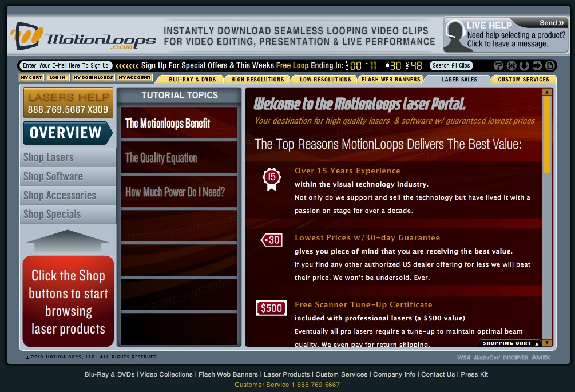Image resolution: width=575 pixels, height=392 pixels.
Task: Open Company Info footer link
Action: pos(394,374)
